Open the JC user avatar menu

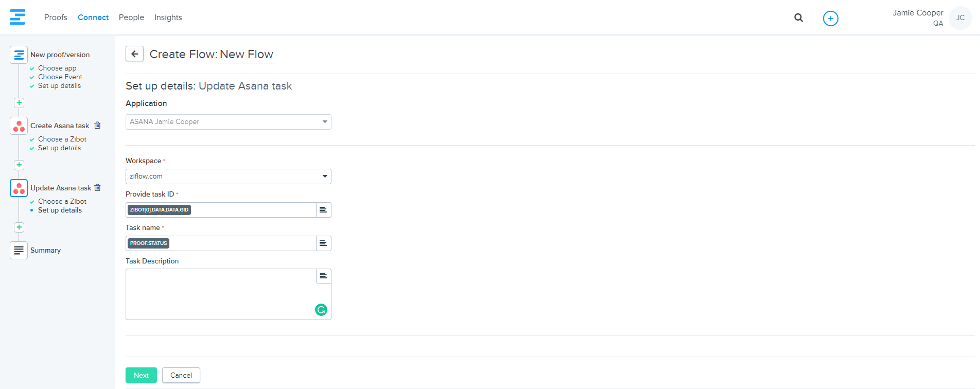point(960,18)
